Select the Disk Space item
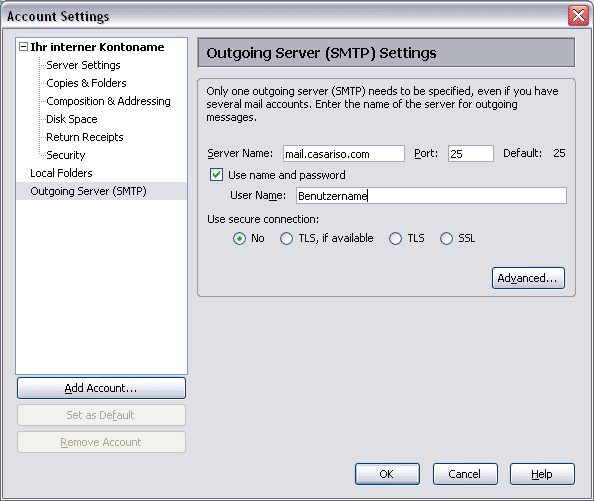The width and height of the screenshot is (594, 501). click(x=72, y=119)
